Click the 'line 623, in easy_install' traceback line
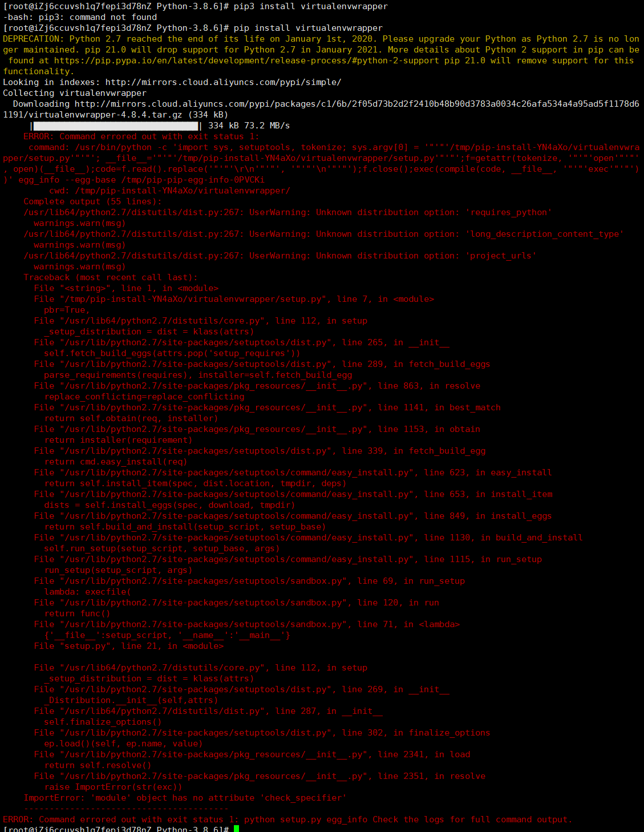644x832 pixels. [x=293, y=472]
